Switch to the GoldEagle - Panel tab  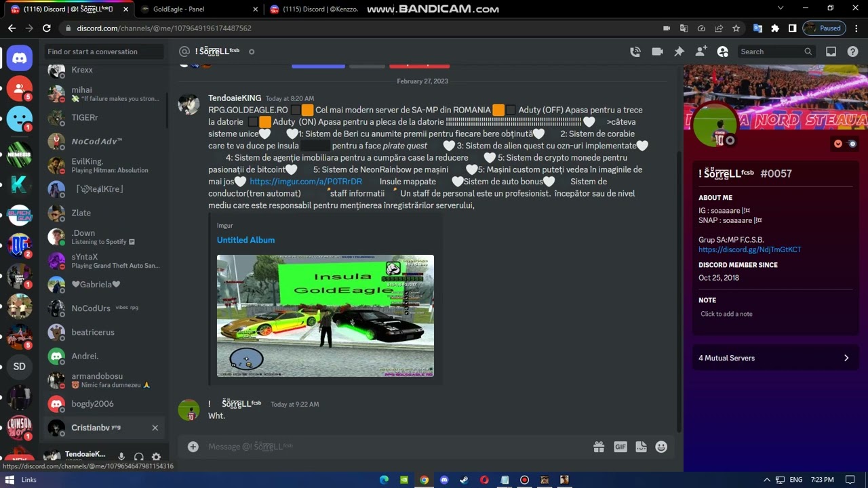click(196, 9)
